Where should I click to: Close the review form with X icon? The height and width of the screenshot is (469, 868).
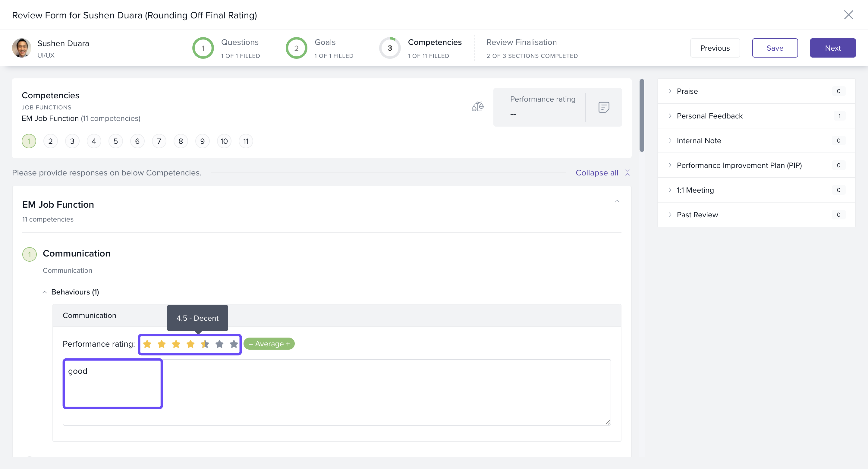point(848,15)
